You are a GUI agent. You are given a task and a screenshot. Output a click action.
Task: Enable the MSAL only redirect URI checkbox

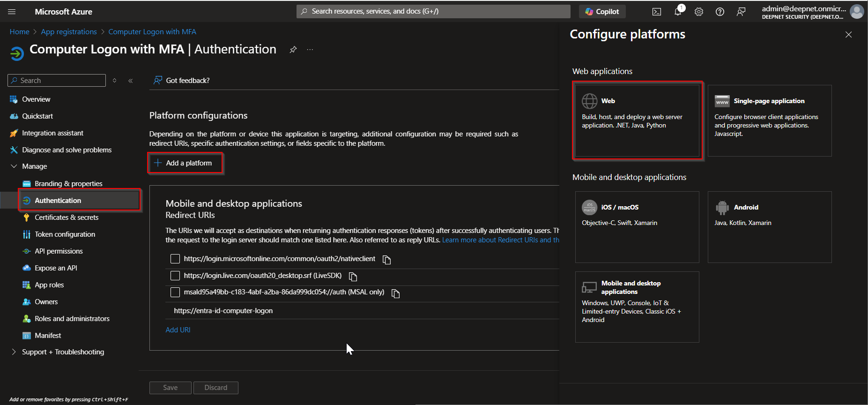[175, 292]
